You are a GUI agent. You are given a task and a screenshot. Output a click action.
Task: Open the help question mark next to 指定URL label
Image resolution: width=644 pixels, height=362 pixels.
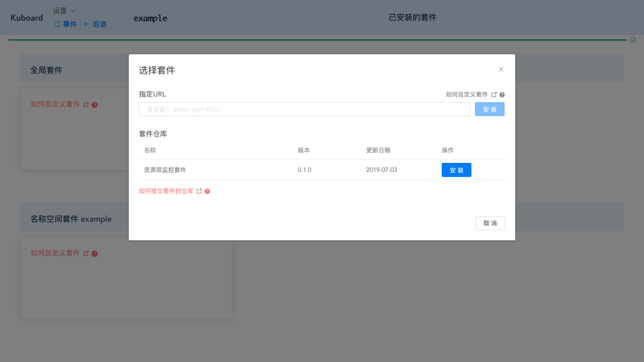tap(502, 95)
